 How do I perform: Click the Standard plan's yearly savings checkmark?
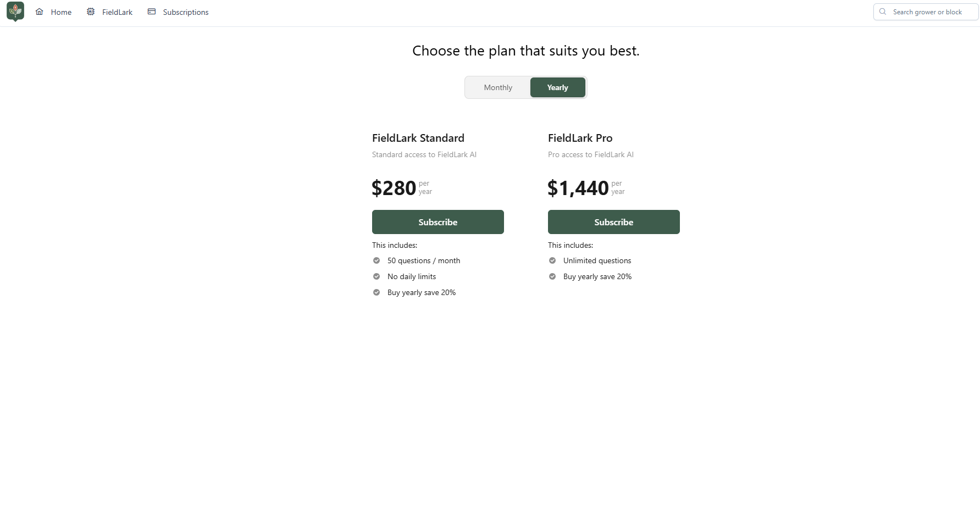377,292
